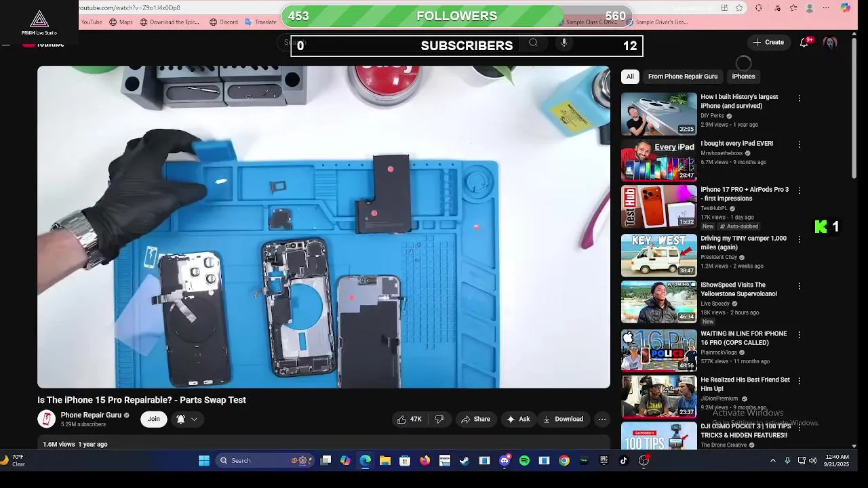Open the weather widget showing 70°F Clear

pos(14,461)
